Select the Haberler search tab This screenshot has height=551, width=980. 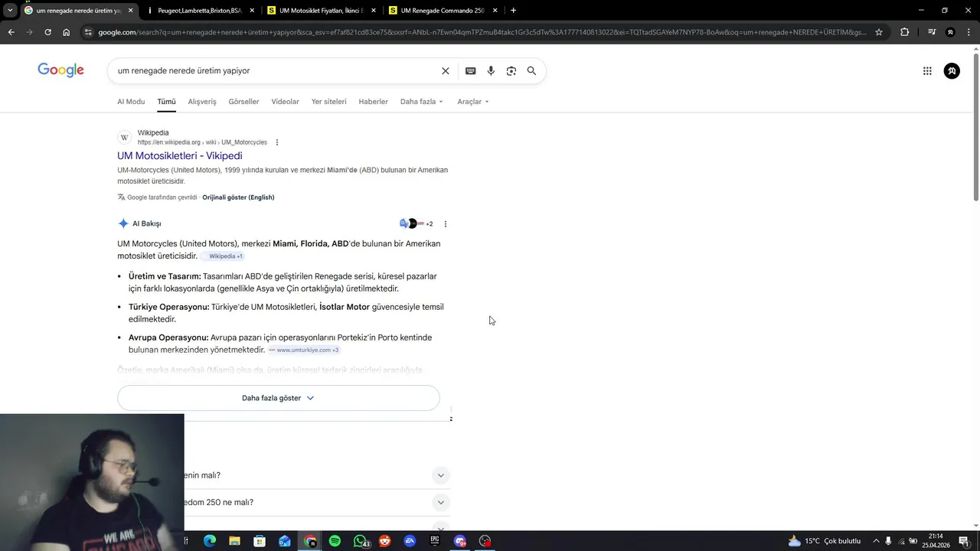(373, 102)
